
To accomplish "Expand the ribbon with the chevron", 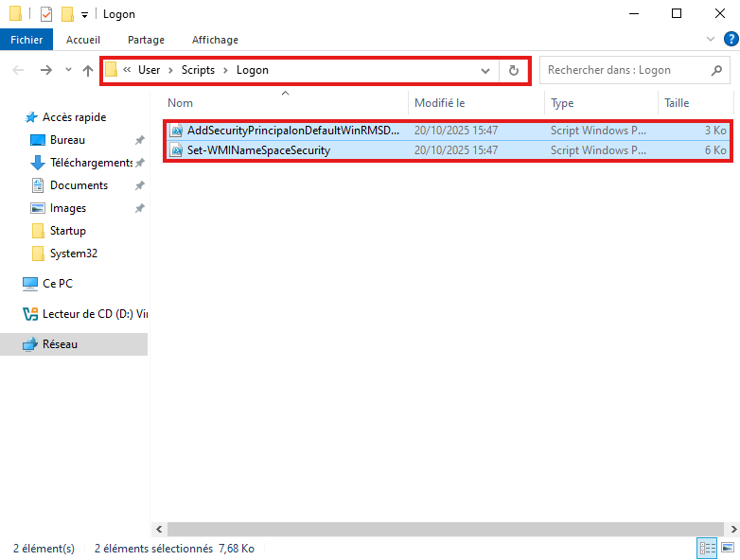I will coord(713,40).
